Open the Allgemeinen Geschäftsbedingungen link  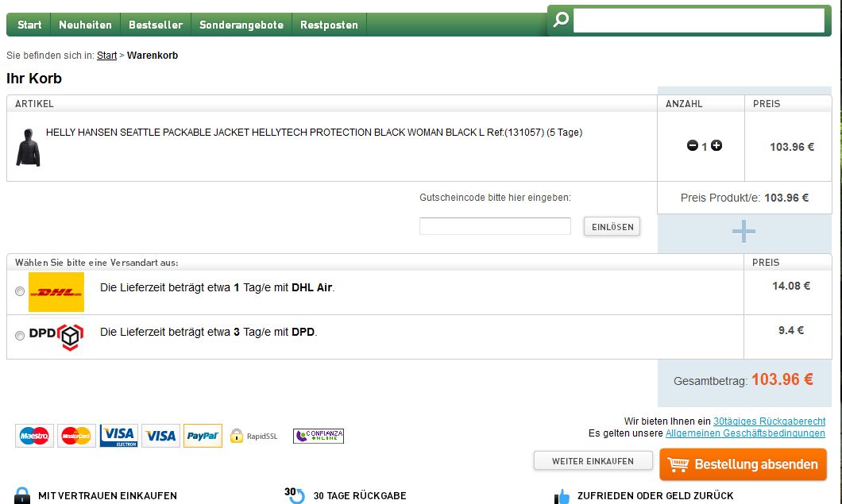pos(745,433)
